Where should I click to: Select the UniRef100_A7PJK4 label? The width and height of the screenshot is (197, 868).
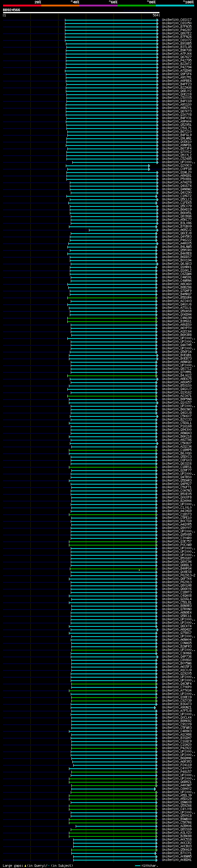(177, 54)
